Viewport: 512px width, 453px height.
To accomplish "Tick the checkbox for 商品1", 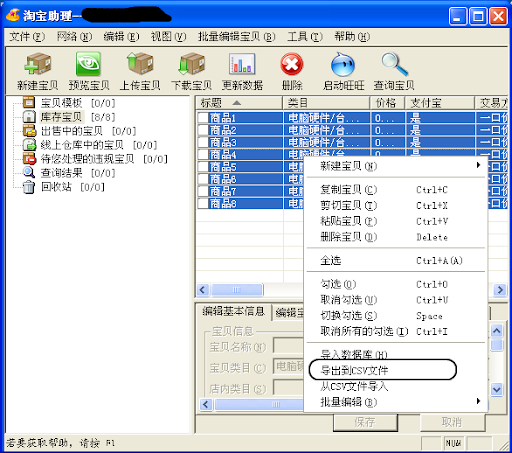I will (203, 118).
